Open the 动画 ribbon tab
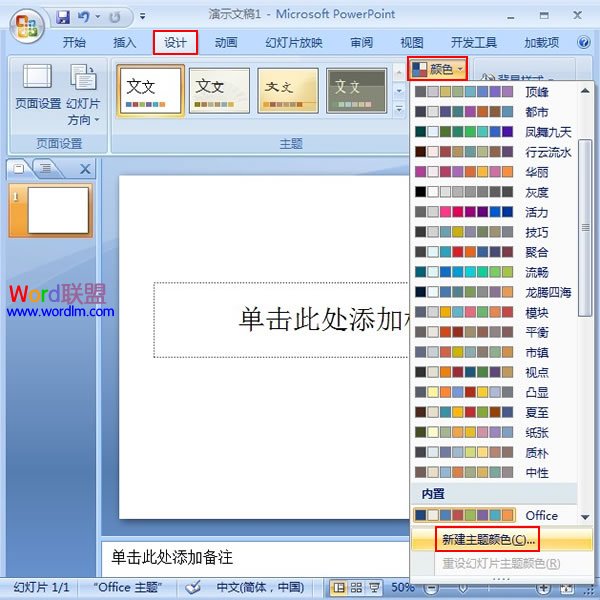 click(226, 42)
